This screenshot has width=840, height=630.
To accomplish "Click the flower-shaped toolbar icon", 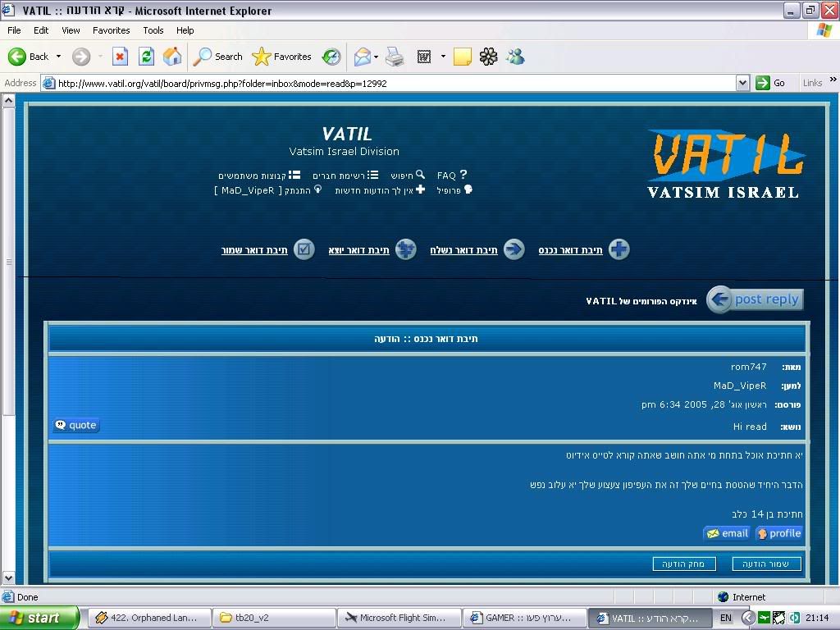I will pos(489,57).
